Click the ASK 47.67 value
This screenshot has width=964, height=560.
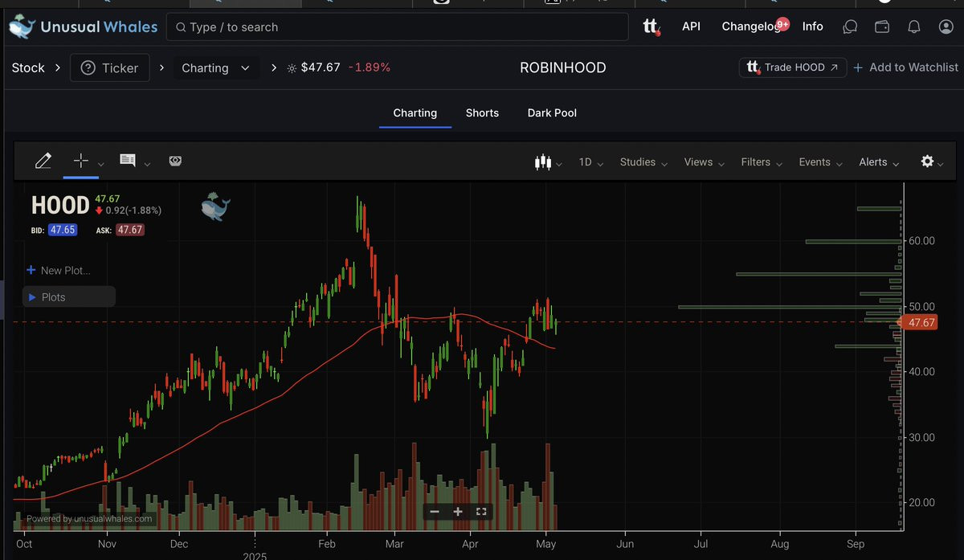[x=129, y=230]
